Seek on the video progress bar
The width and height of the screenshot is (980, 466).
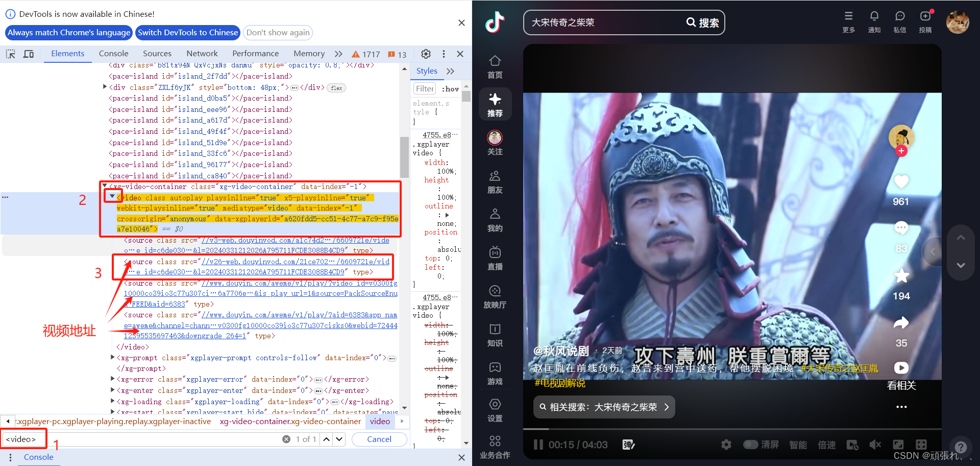(x=732, y=429)
